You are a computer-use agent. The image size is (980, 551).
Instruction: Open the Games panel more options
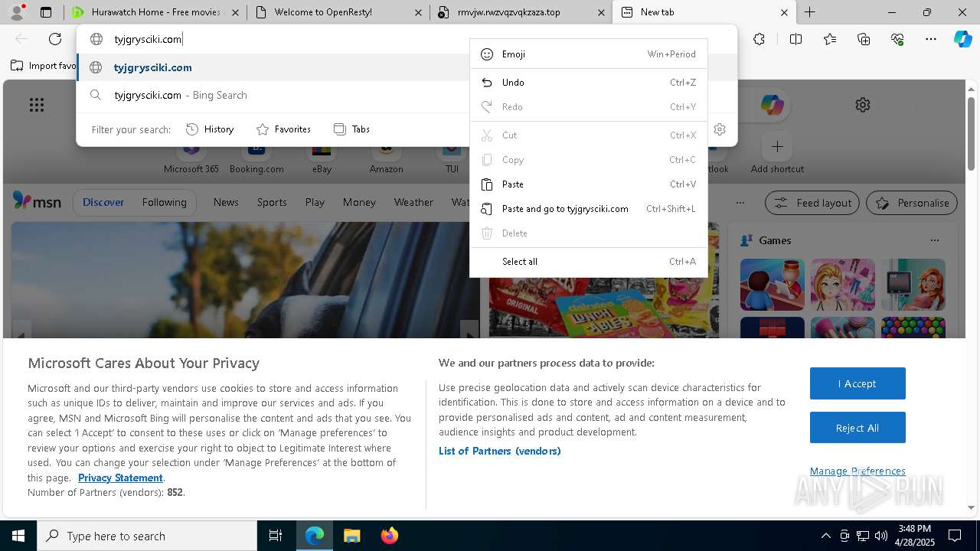pyautogui.click(x=934, y=240)
